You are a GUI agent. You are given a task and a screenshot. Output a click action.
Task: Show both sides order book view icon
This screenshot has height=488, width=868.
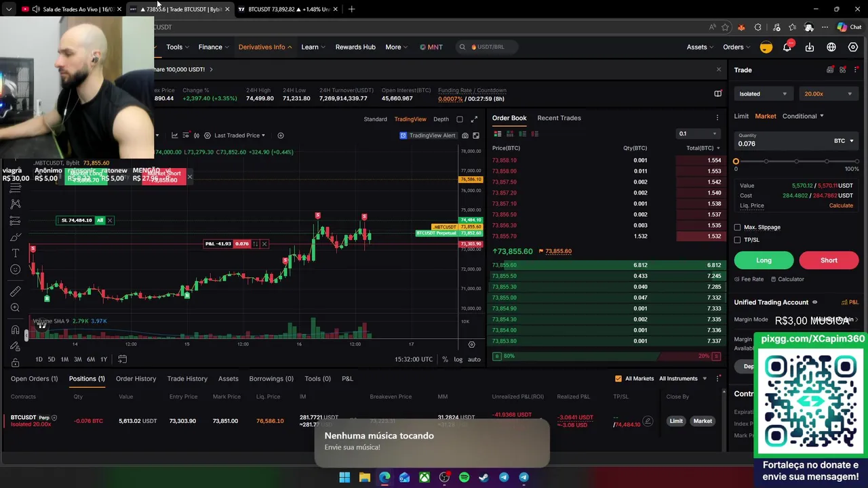tap(497, 134)
